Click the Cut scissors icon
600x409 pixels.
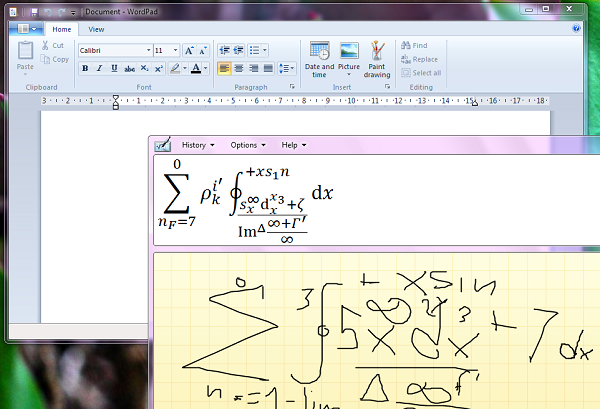click(x=45, y=45)
